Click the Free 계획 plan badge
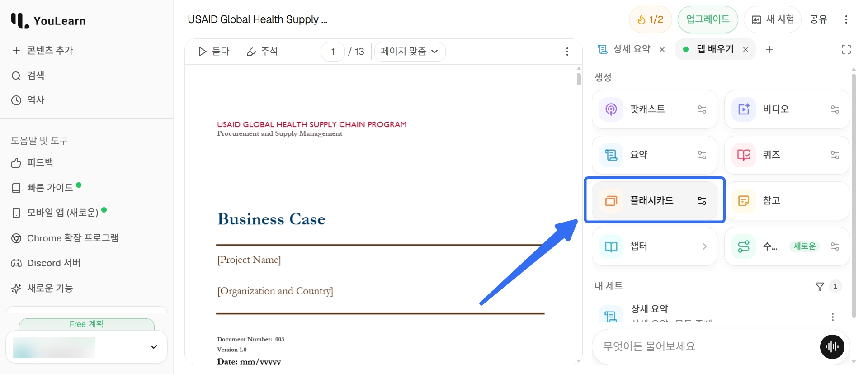This screenshot has height=374, width=868. 86,324
